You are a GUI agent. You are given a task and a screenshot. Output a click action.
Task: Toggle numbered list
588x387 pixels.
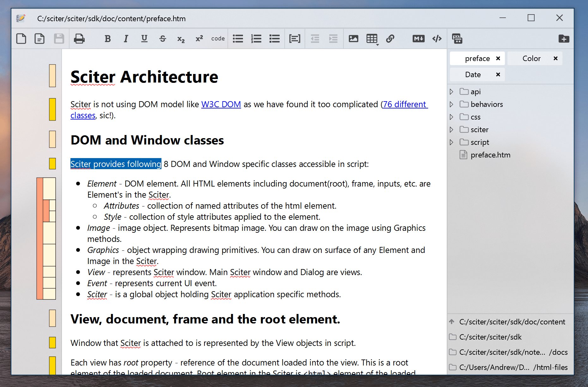tap(256, 39)
